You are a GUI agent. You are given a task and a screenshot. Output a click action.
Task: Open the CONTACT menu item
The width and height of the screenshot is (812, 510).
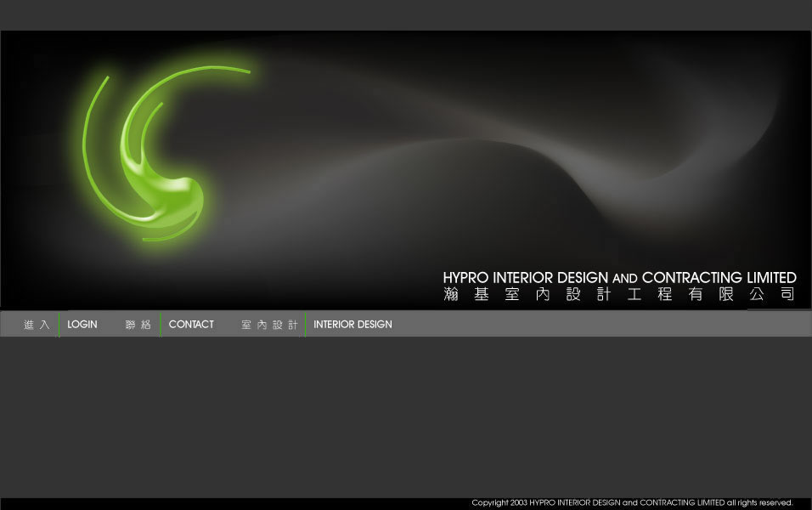191,325
